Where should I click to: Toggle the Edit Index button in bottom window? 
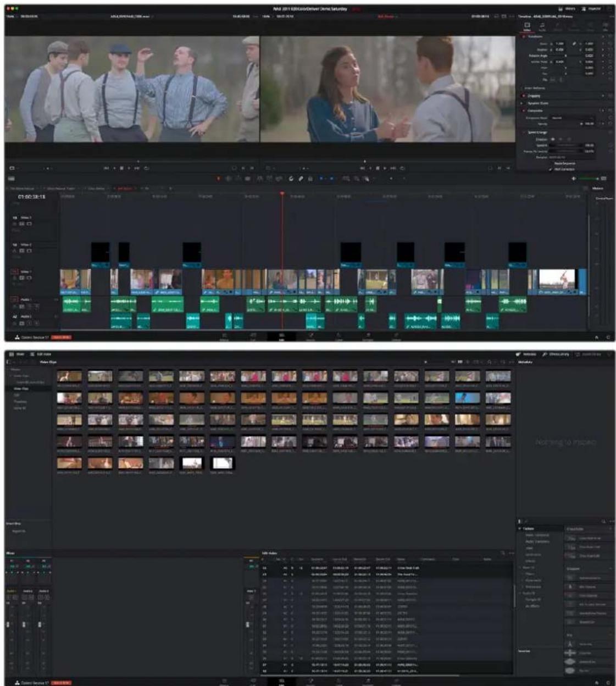click(x=40, y=354)
